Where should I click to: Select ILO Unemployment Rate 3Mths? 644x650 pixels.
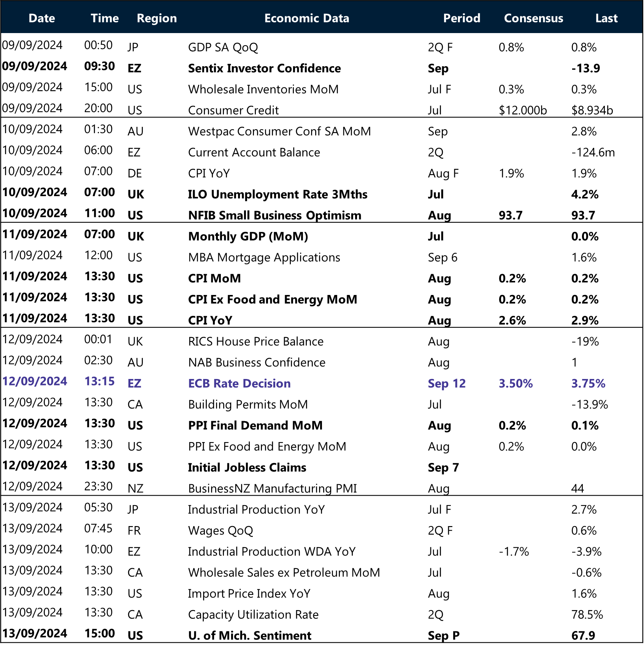(x=278, y=195)
